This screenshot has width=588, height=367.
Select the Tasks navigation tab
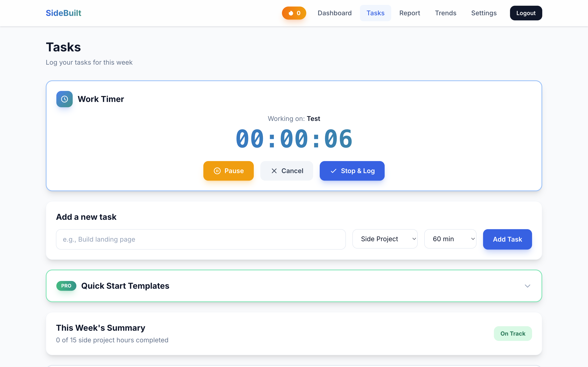(x=375, y=13)
